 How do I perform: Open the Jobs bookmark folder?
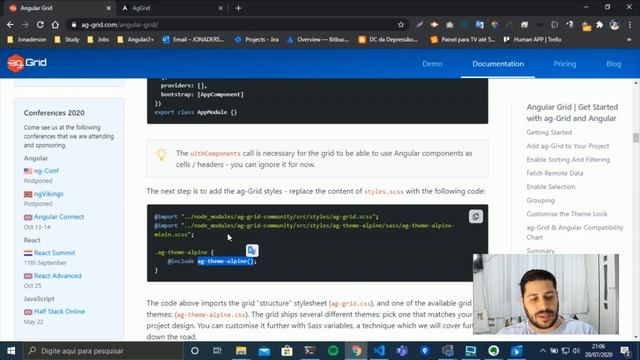coord(98,40)
